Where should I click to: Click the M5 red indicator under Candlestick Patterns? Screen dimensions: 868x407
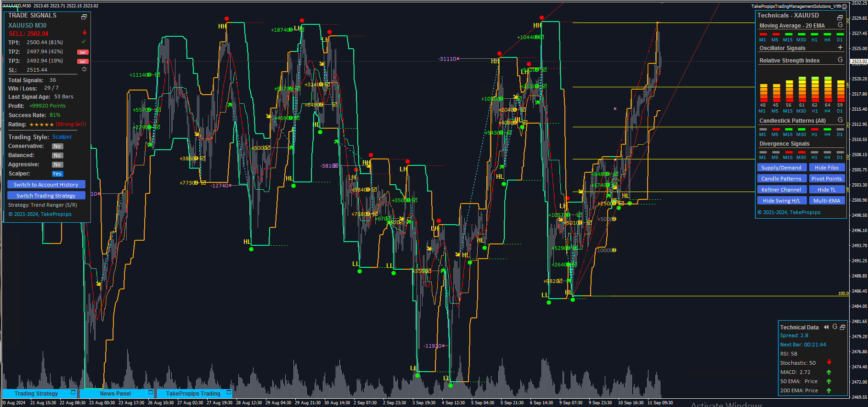(776, 129)
